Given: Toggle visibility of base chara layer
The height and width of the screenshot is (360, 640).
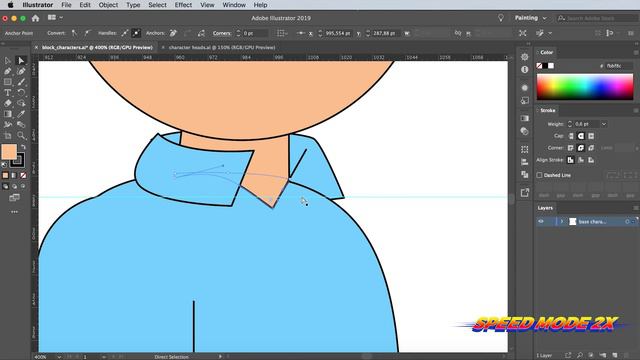Looking at the screenshot, I should (541, 221).
